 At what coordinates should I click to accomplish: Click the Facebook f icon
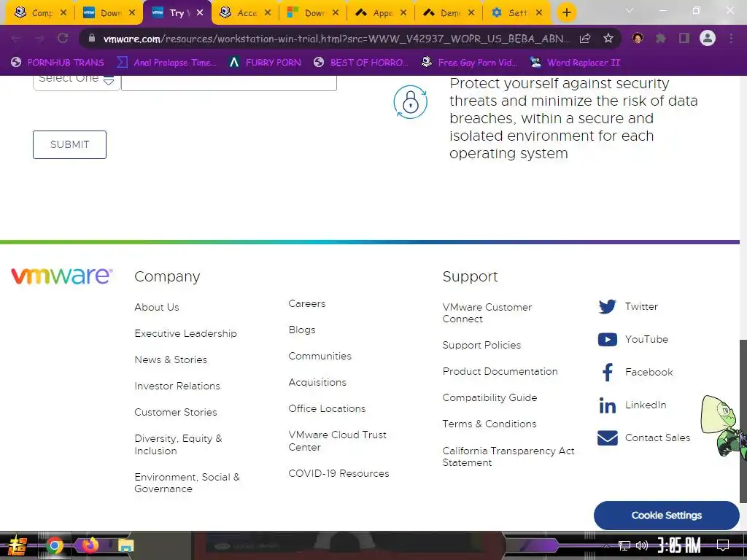(608, 372)
